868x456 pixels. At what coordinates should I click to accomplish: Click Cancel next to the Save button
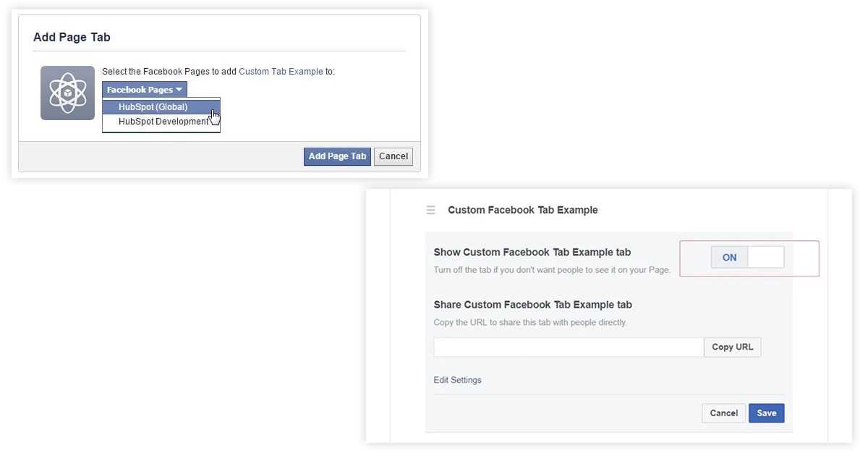[x=723, y=413]
